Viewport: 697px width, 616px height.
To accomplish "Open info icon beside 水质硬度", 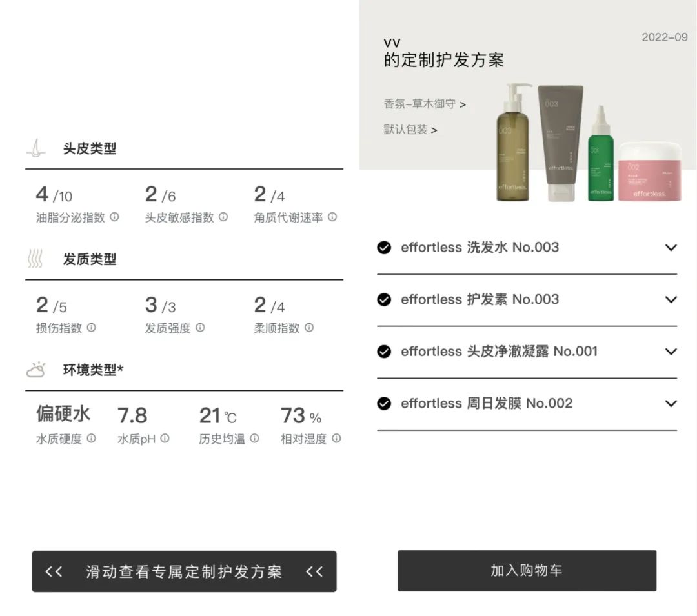I will pyautogui.click(x=91, y=439).
